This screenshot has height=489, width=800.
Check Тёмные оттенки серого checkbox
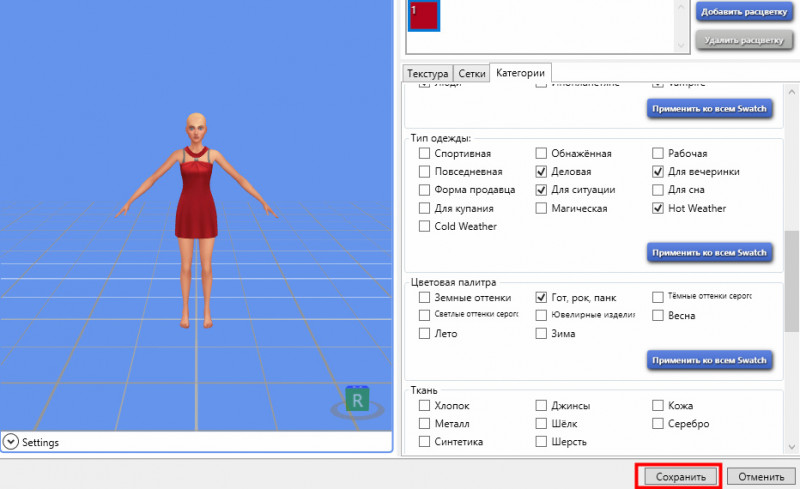click(x=658, y=297)
